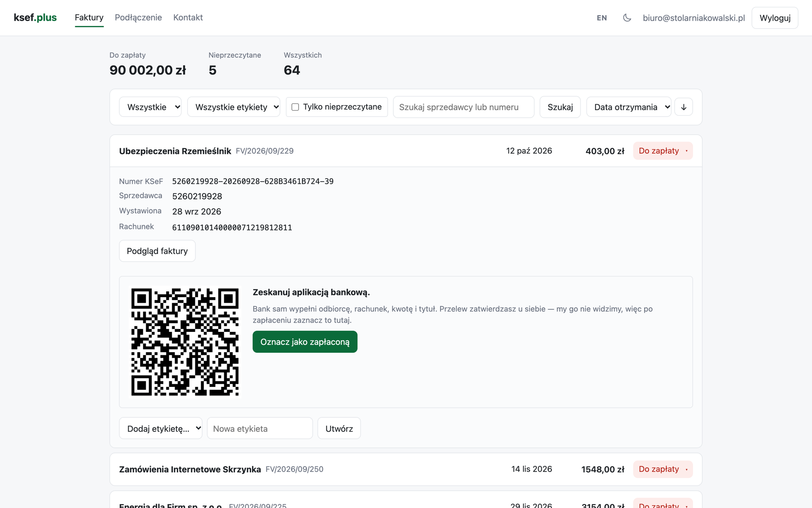Viewport: 812px width, 508px height.
Task: Click the 90 002,00 zł total
Action: pos(148,70)
